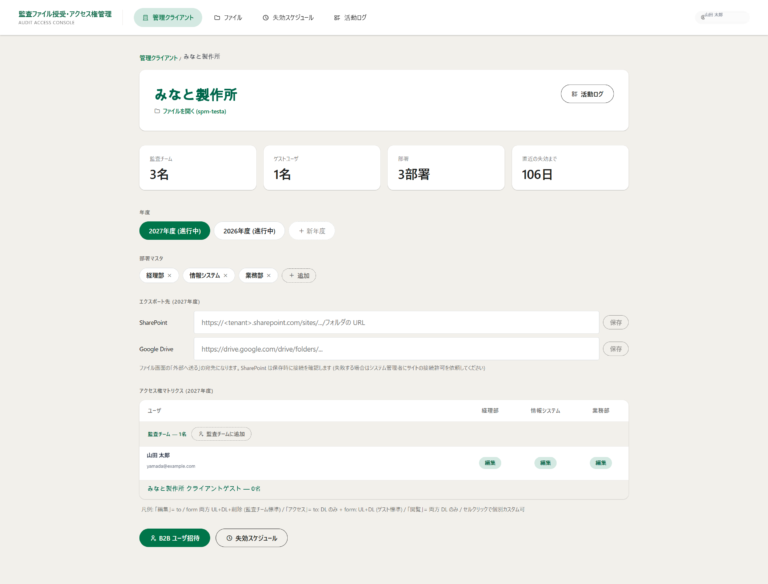Click the 監査チーム 3名 stat card

198,168
